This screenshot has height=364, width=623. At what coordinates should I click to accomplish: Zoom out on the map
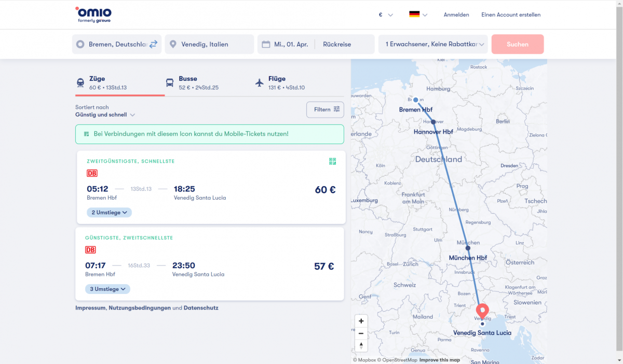(x=361, y=333)
